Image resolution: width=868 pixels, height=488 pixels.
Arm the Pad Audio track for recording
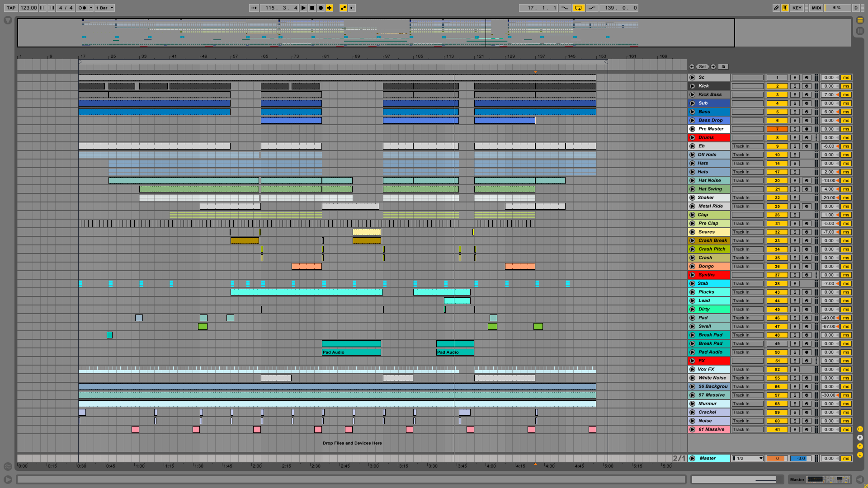[x=807, y=352]
